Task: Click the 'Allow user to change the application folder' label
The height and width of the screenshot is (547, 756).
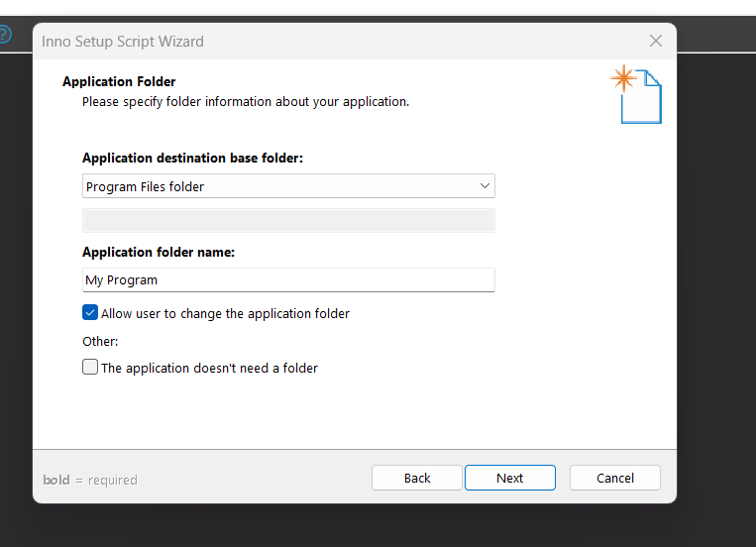Action: click(225, 313)
